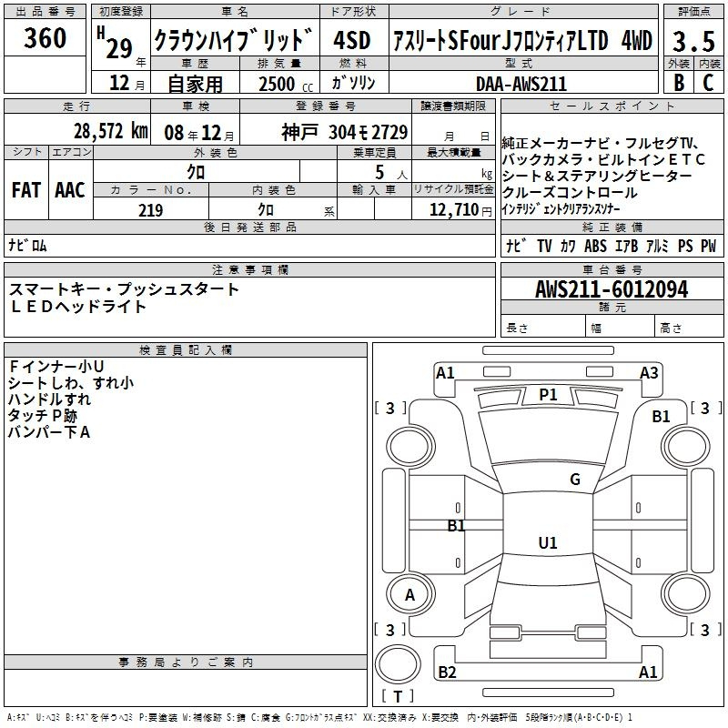Viewport: 728px width, 728px height.
Task: Click the FAT shift type cell
Action: (25, 190)
